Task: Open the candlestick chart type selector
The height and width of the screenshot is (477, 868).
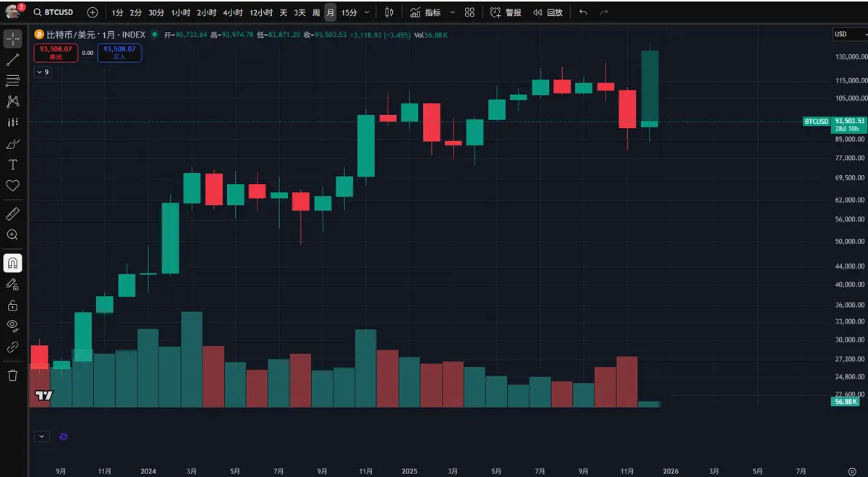Action: 390,12
